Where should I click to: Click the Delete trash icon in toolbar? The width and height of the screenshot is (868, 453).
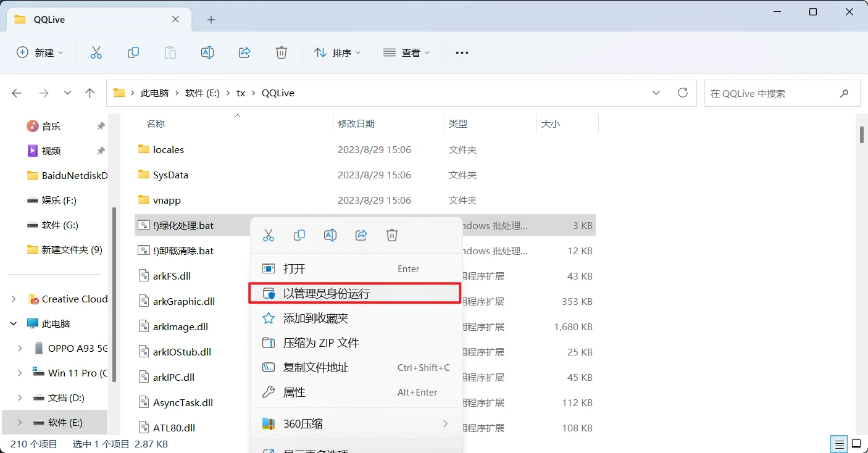(x=282, y=53)
